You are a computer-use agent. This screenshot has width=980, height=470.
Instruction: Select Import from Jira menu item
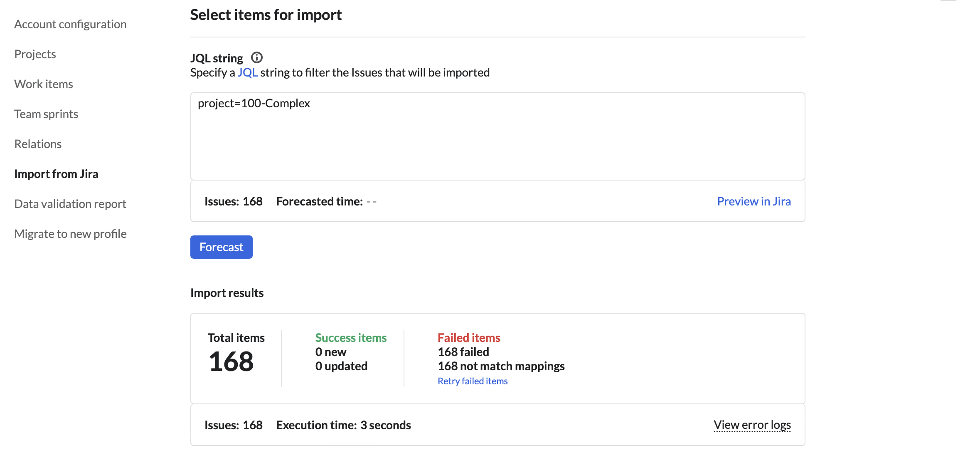56,174
